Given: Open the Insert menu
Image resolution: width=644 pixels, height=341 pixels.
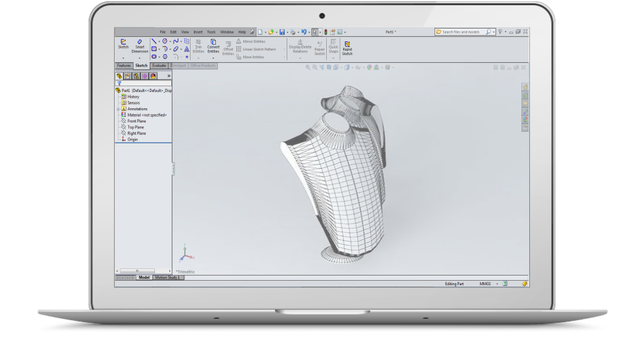Looking at the screenshot, I should coord(198,32).
